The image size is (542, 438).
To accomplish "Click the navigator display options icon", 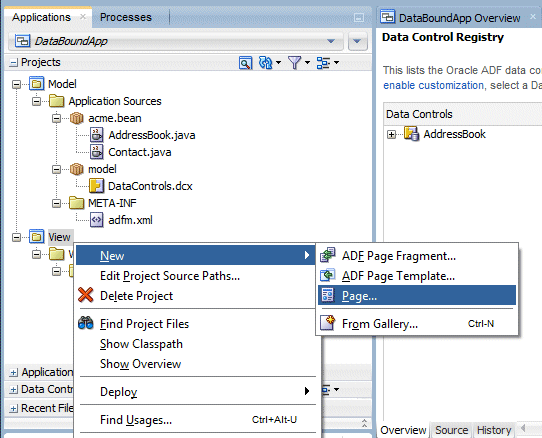I will click(x=323, y=63).
